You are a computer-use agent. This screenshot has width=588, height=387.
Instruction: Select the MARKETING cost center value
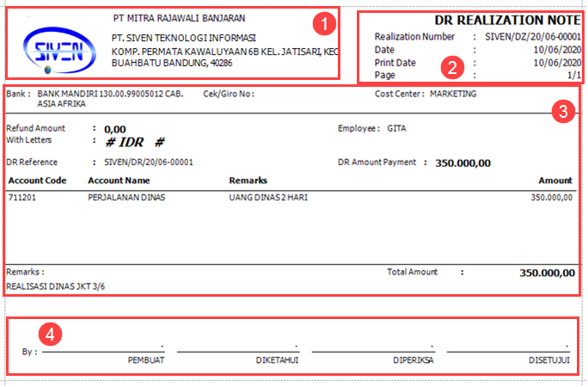click(453, 94)
